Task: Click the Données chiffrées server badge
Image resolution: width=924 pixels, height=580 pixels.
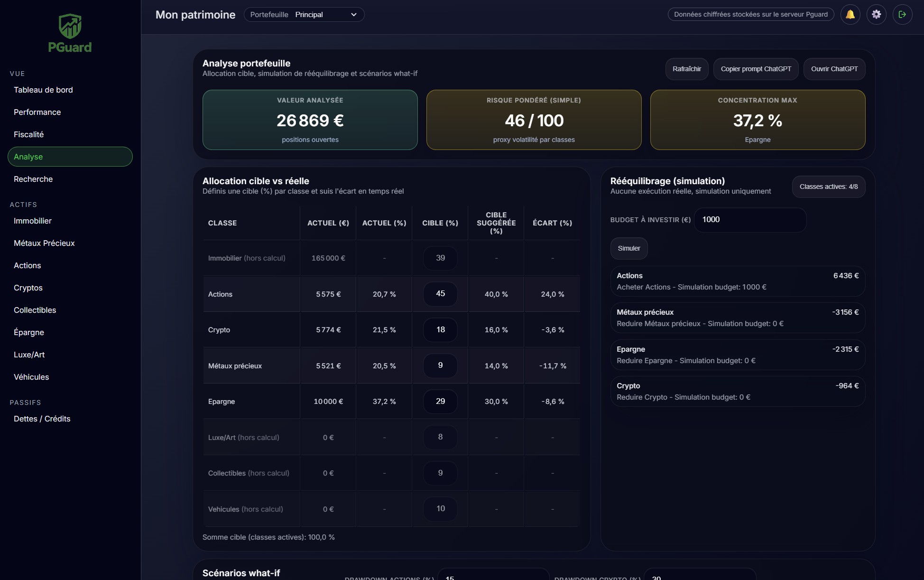Action: click(751, 14)
